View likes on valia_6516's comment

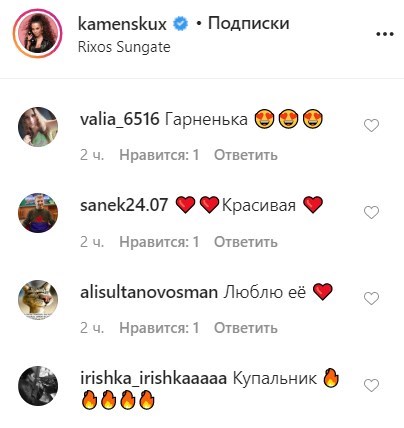159,155
